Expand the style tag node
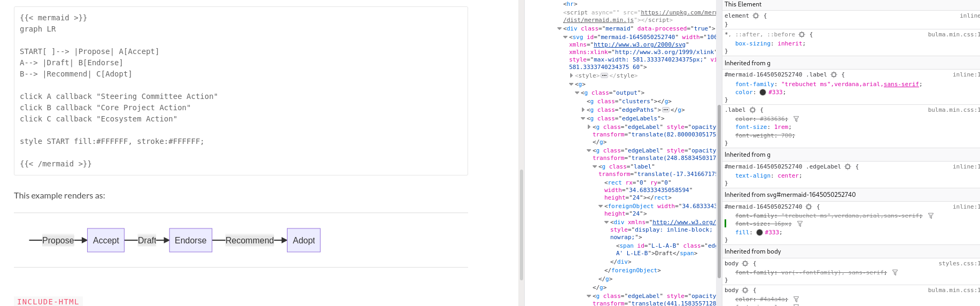This screenshot has width=980, height=306. pyautogui.click(x=571, y=76)
